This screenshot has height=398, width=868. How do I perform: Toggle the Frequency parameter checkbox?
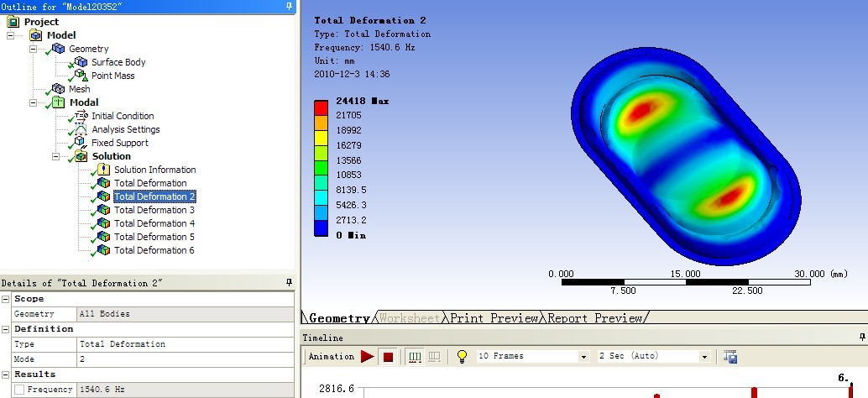point(19,390)
